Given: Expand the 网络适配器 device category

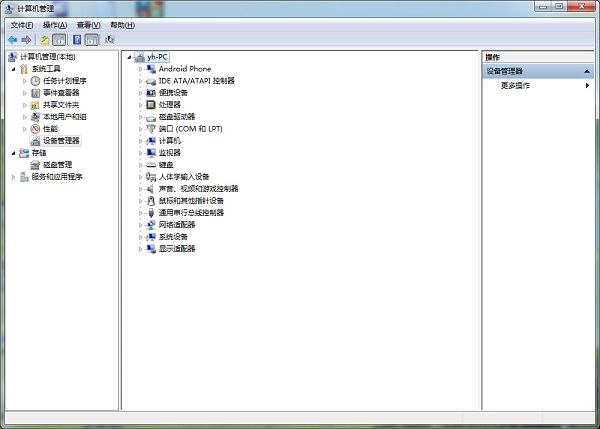Looking at the screenshot, I should coord(141,225).
